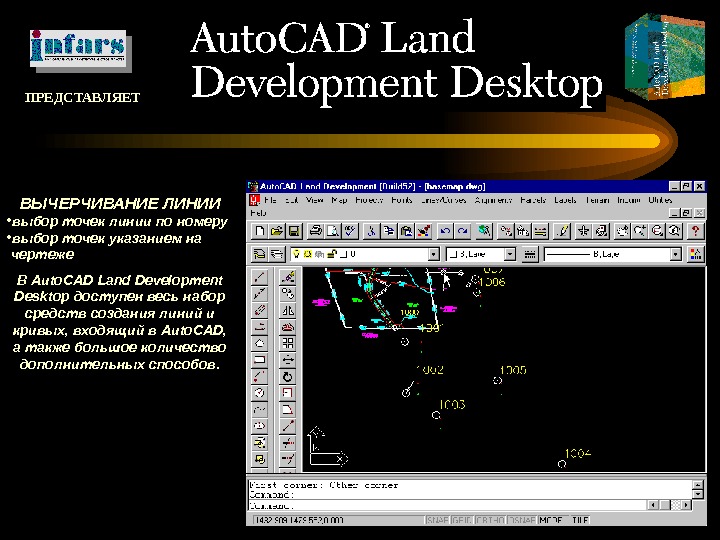Open the ByLayer linetype dropdown

[675, 254]
